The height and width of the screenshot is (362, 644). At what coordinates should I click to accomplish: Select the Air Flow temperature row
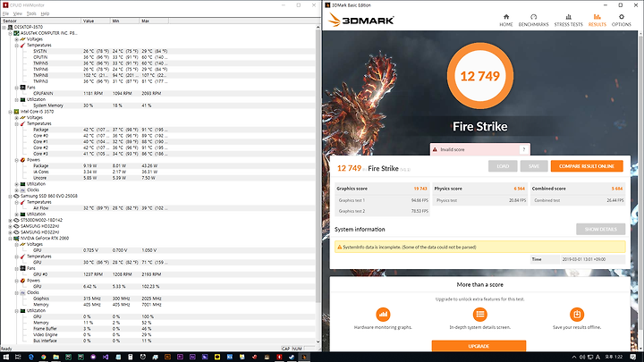click(x=158, y=208)
